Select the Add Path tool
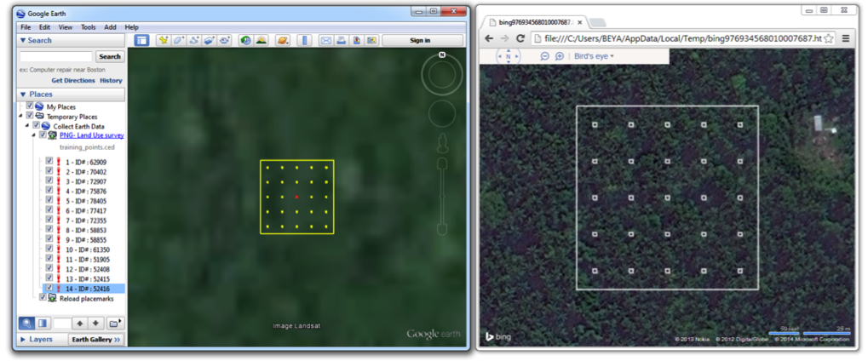 click(x=193, y=40)
